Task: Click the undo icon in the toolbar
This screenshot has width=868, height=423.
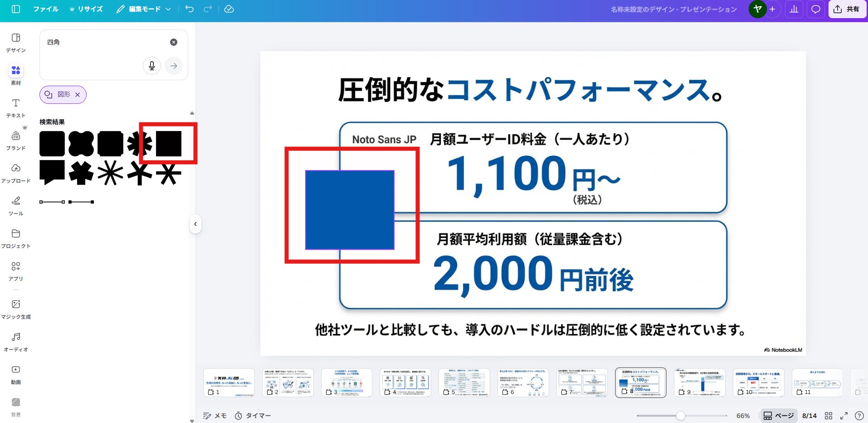Action: pos(189,9)
